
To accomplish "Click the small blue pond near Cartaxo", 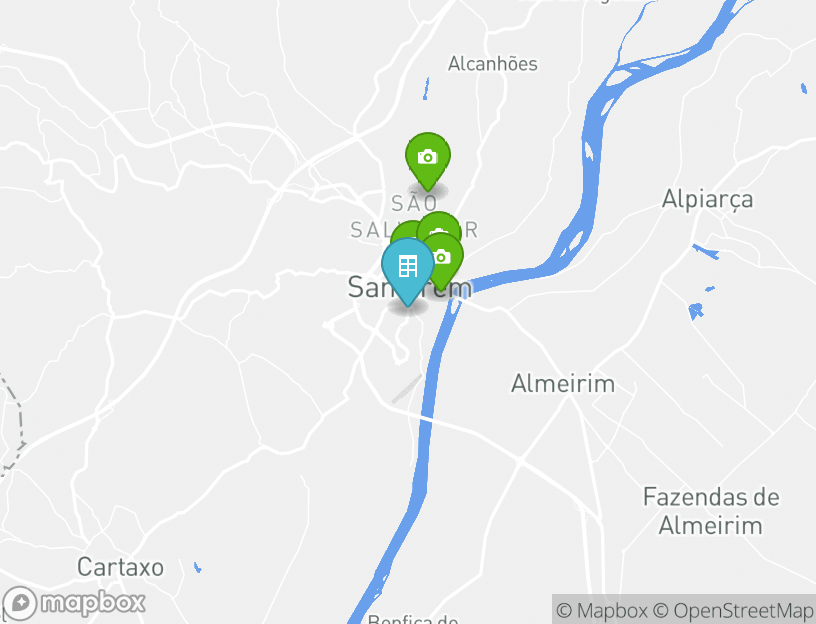I will (x=197, y=567).
